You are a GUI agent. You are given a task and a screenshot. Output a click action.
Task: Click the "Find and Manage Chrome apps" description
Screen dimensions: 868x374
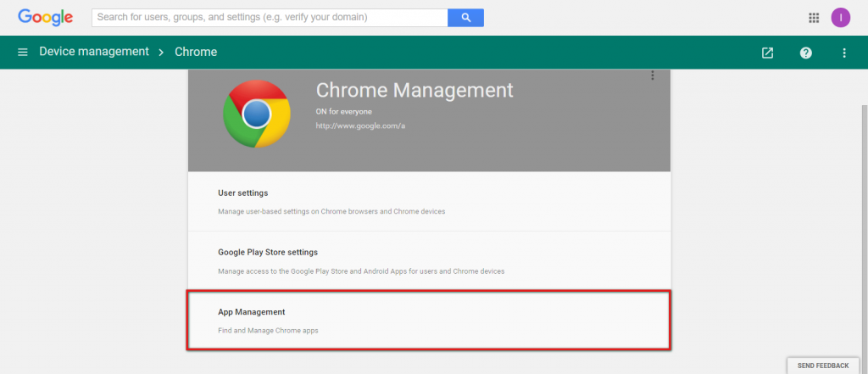268,331
